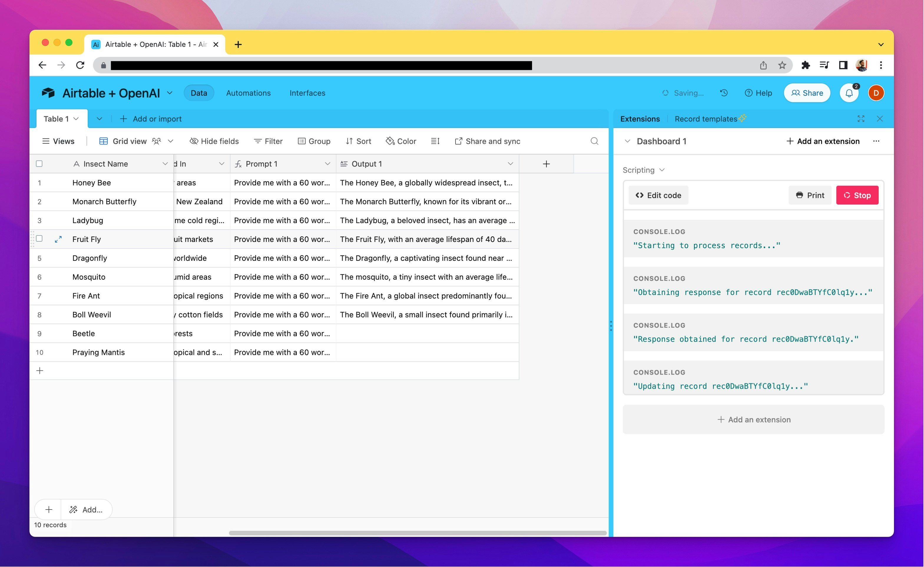Expand the Fruit Fly record

pyautogui.click(x=58, y=239)
